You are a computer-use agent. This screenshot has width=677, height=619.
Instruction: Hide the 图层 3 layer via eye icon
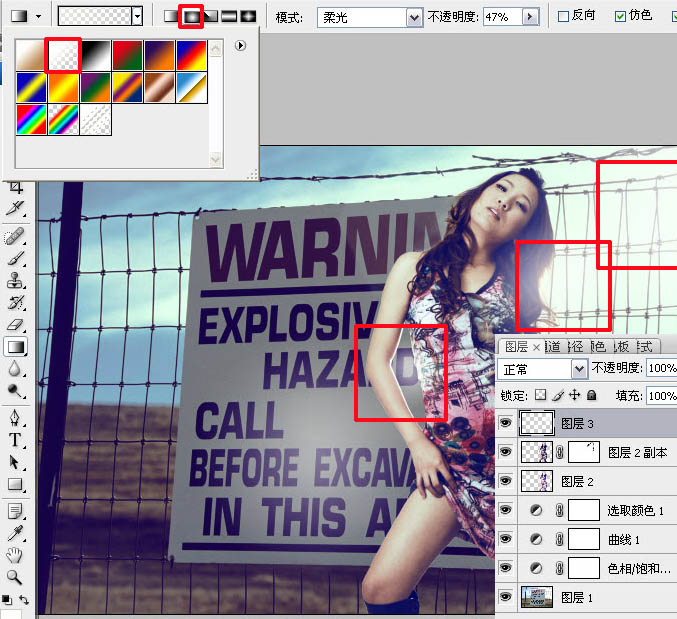pos(505,424)
